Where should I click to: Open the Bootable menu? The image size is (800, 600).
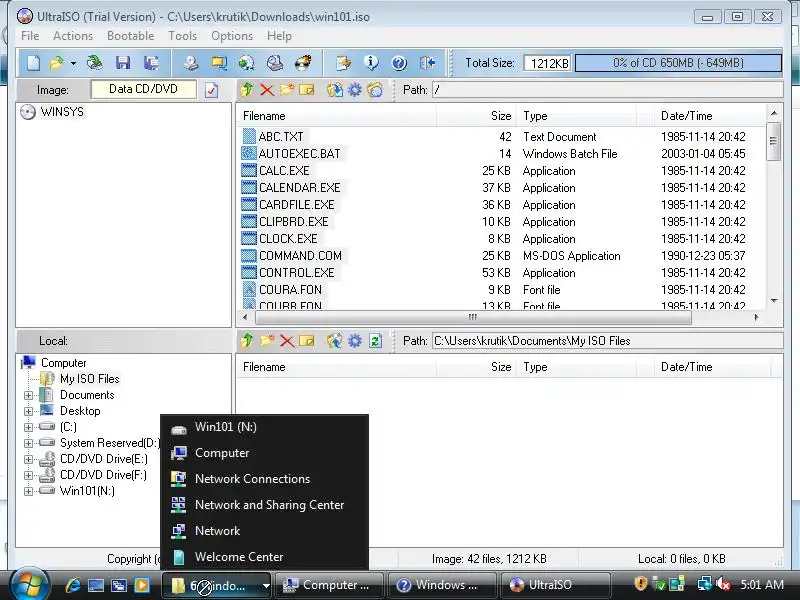point(131,36)
